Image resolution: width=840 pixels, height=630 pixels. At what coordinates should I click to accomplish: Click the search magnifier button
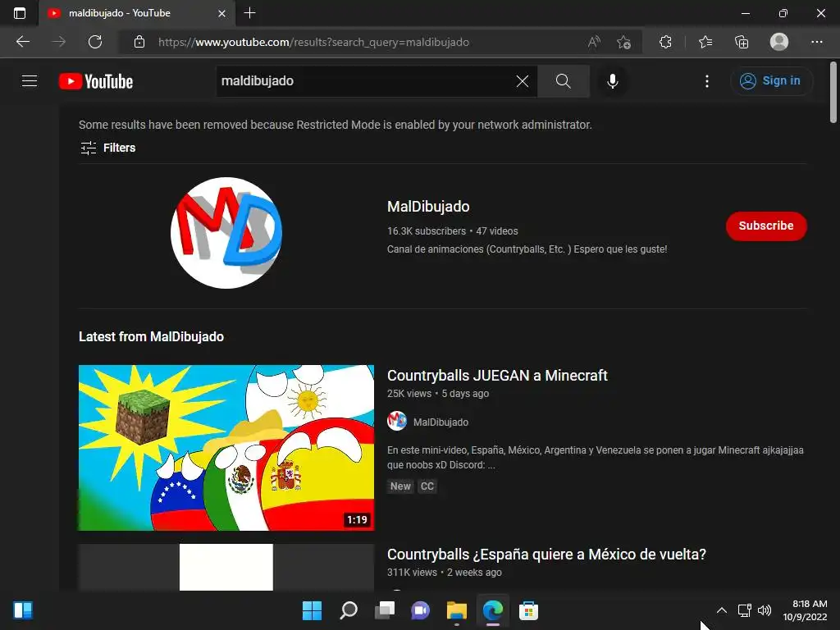click(x=563, y=81)
